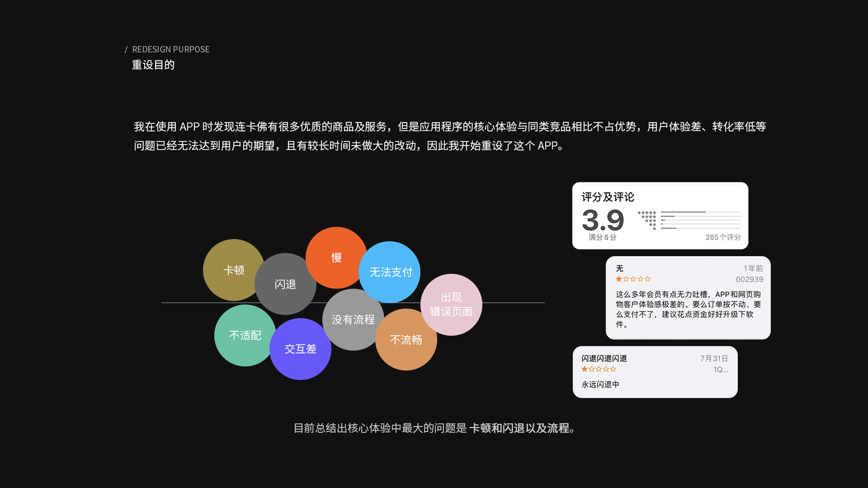Select the green bubble labeled 不适配
Viewport: 868px width, 488px height.
tap(245, 335)
